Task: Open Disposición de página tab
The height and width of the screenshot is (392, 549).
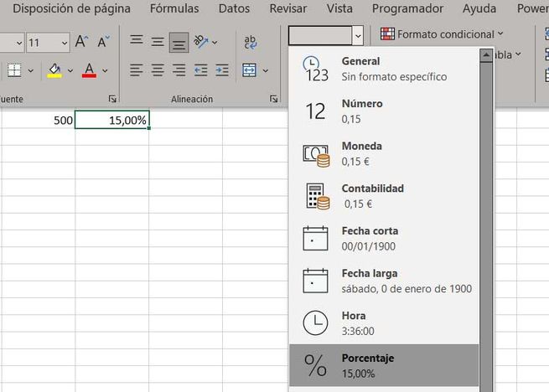Action: (x=72, y=8)
